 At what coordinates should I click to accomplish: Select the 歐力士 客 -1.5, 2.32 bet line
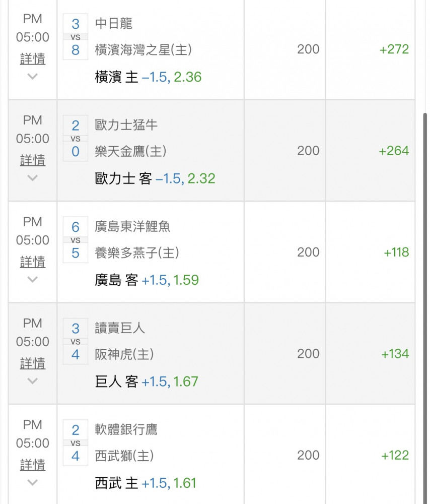pyautogui.click(x=155, y=179)
